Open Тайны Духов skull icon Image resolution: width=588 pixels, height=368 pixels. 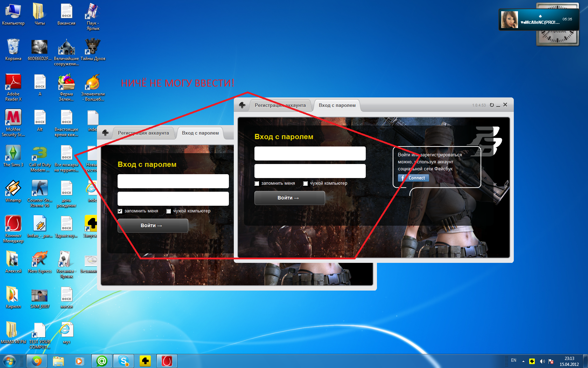93,49
